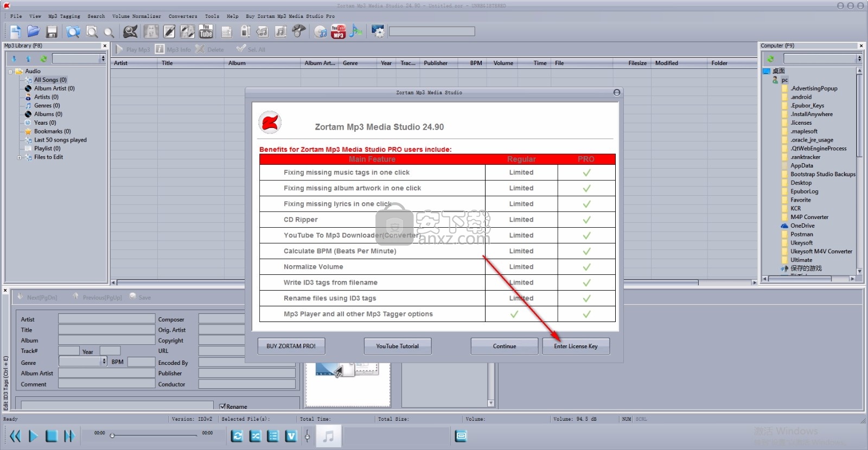The image size is (868, 450).
Task: Click the playback seek slider handle
Action: 112,435
